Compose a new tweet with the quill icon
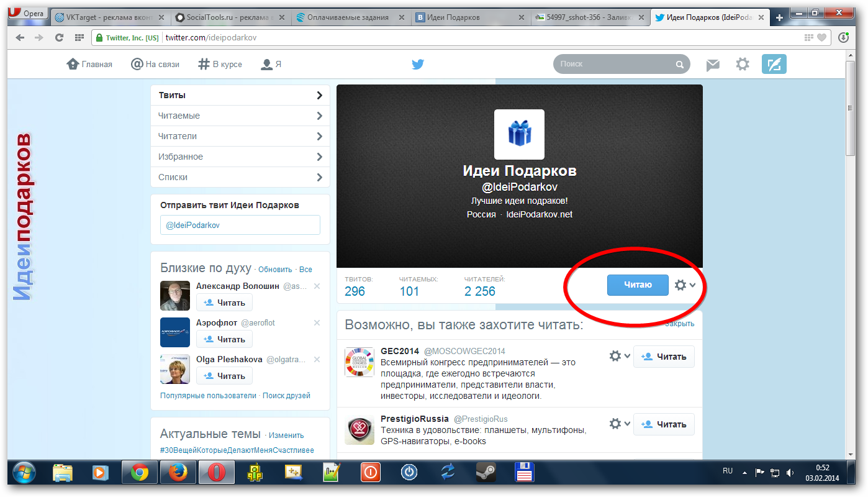 click(x=774, y=64)
